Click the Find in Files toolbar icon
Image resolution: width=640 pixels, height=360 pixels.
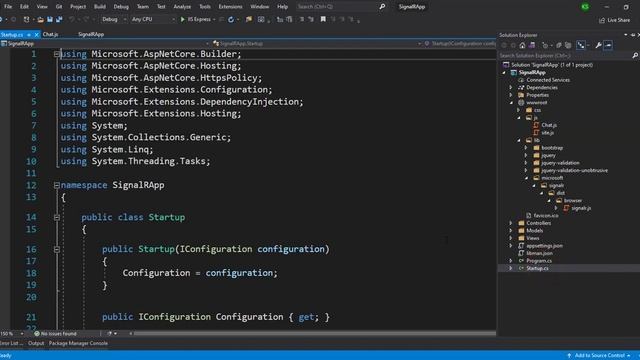click(x=249, y=19)
